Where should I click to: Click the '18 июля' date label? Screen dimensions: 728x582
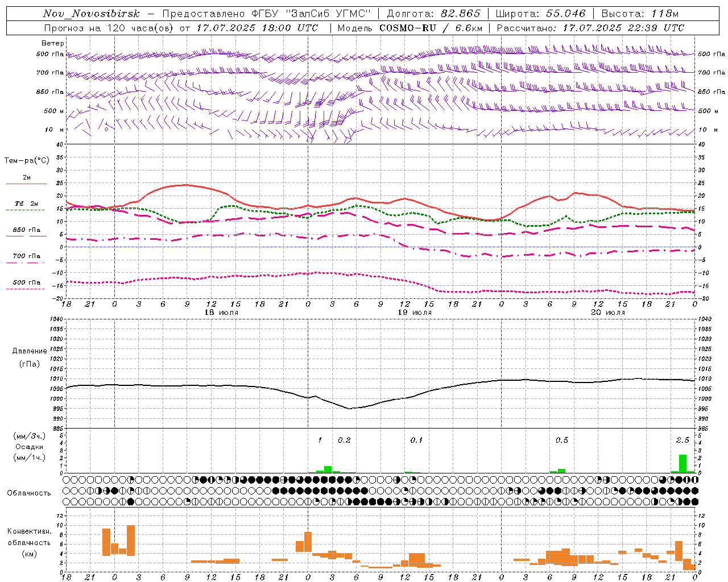click(221, 313)
